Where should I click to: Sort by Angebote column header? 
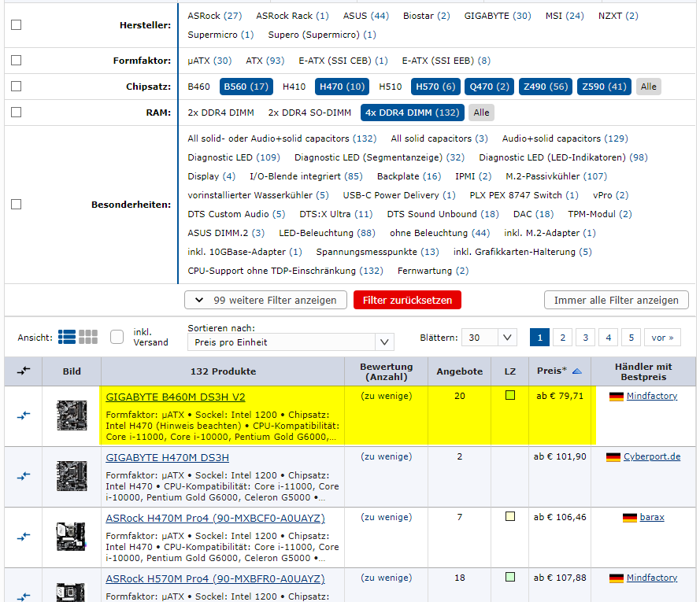pyautogui.click(x=459, y=371)
